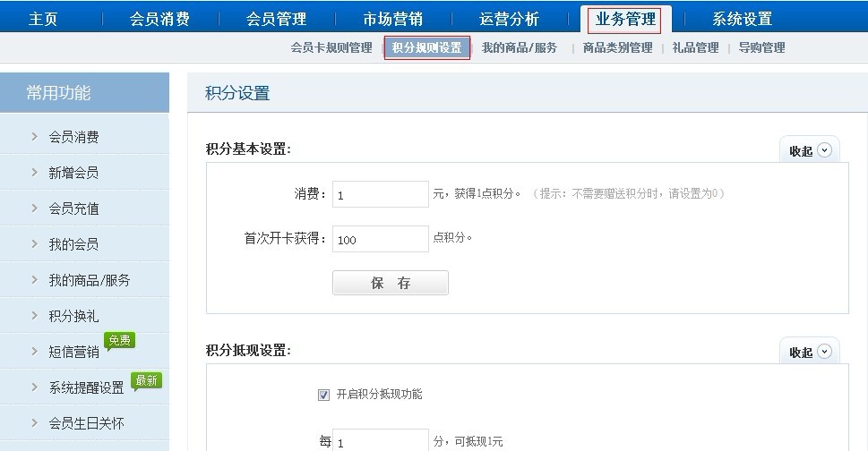Open 我的会员 from the sidebar
Screen dimensions: 868x451
[x=73, y=244]
